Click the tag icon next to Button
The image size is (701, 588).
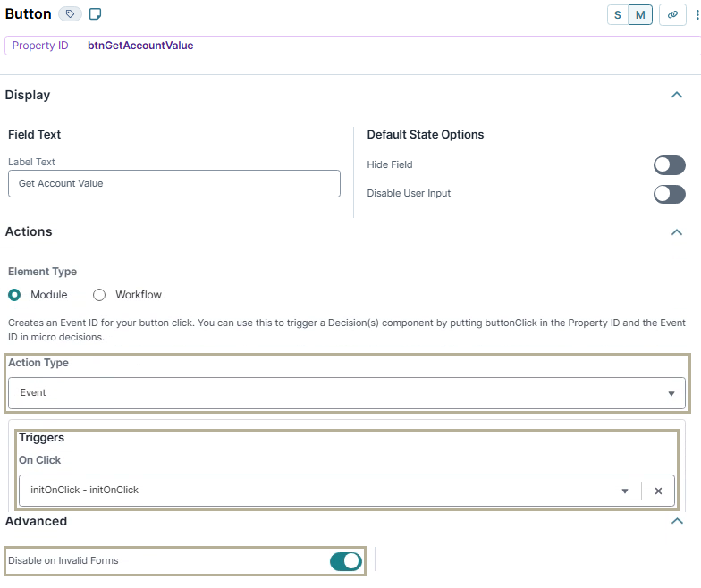pos(70,14)
